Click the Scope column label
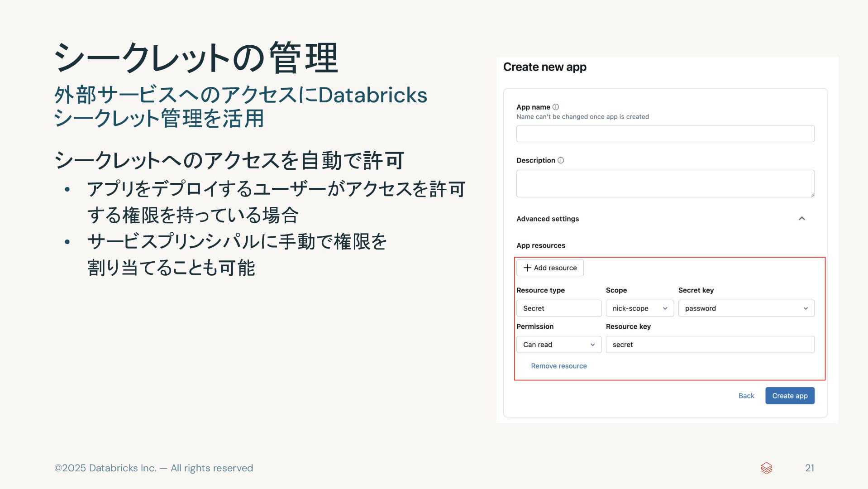The image size is (868, 489). coord(616,290)
